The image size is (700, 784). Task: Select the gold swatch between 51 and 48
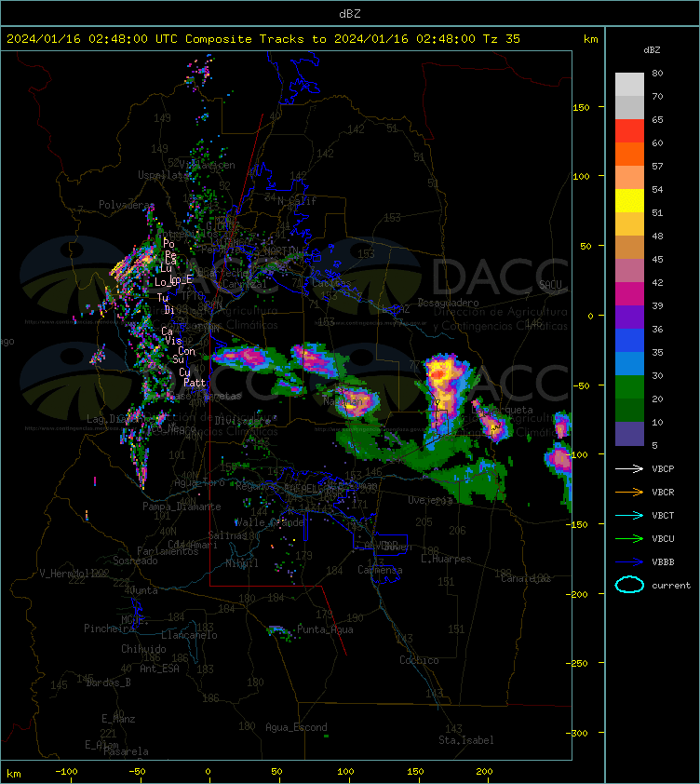629,224
